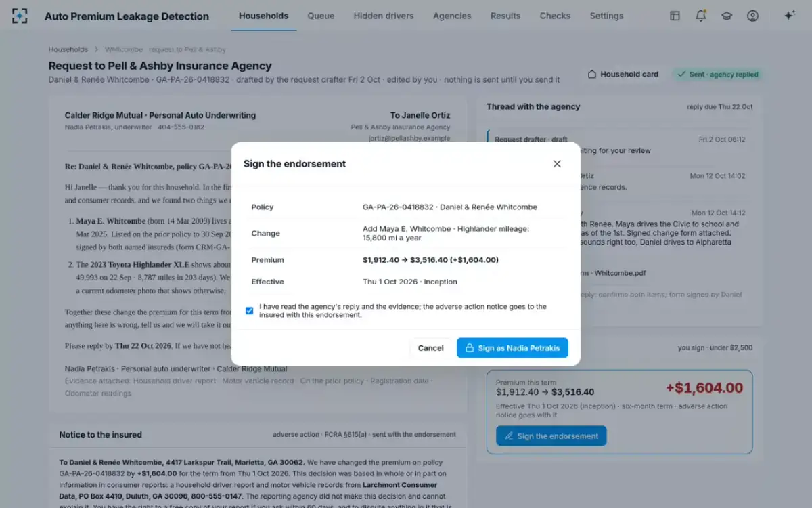Screen dimensions: 812x508
Task: Open the layout panel icon
Action: (x=675, y=16)
